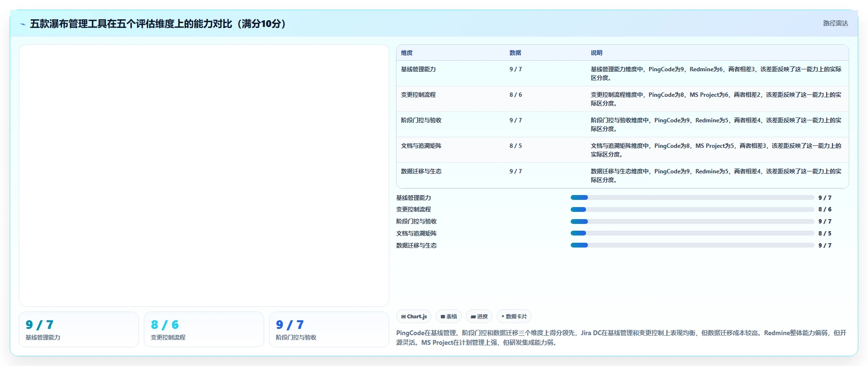Click the 文档与追溯矩阵 progress bar
The image size is (868, 366).
pos(692,233)
